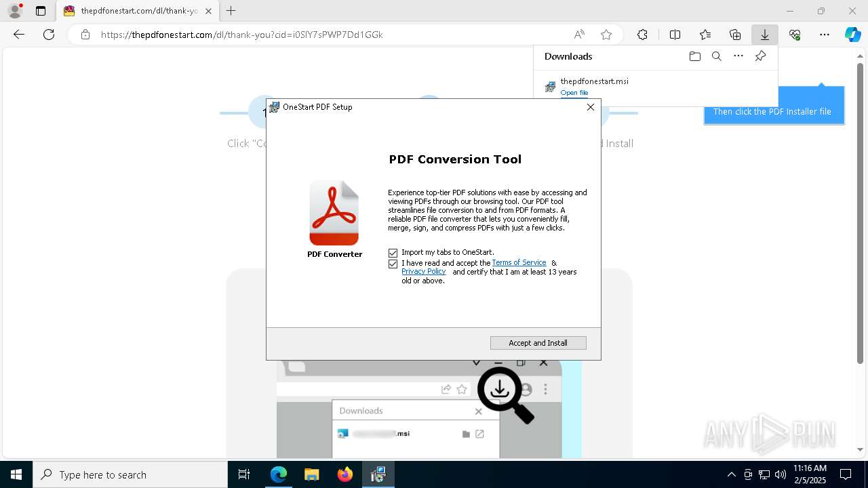The height and width of the screenshot is (488, 868).
Task: Search downloads with magnifier icon
Action: click(716, 56)
